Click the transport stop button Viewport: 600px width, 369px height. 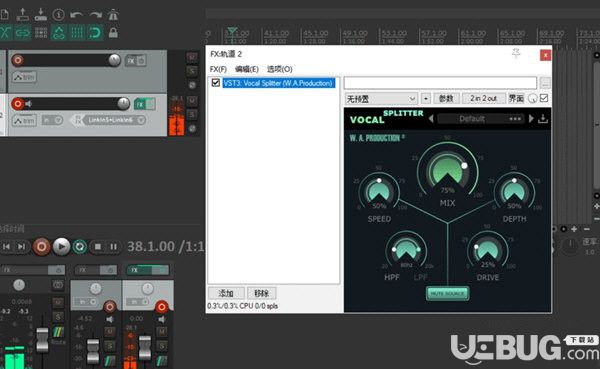click(98, 247)
